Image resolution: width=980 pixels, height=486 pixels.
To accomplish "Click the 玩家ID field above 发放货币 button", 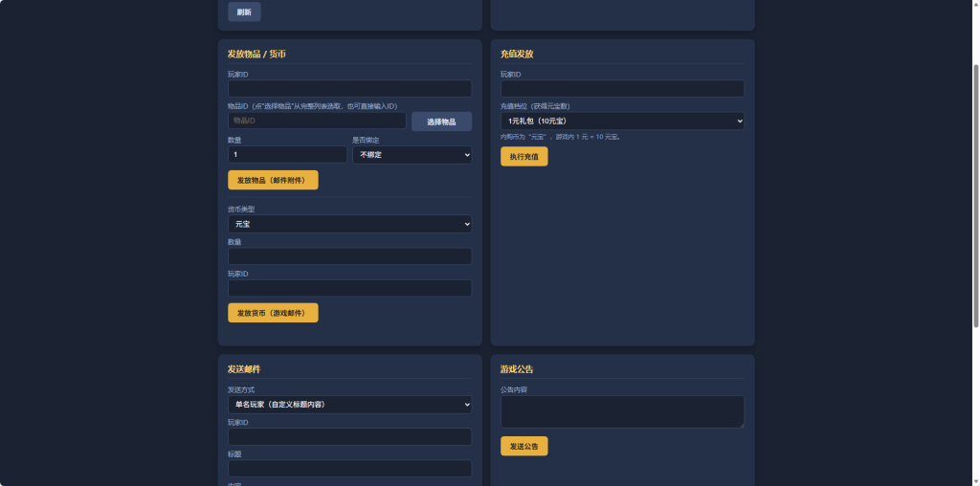I will (349, 288).
